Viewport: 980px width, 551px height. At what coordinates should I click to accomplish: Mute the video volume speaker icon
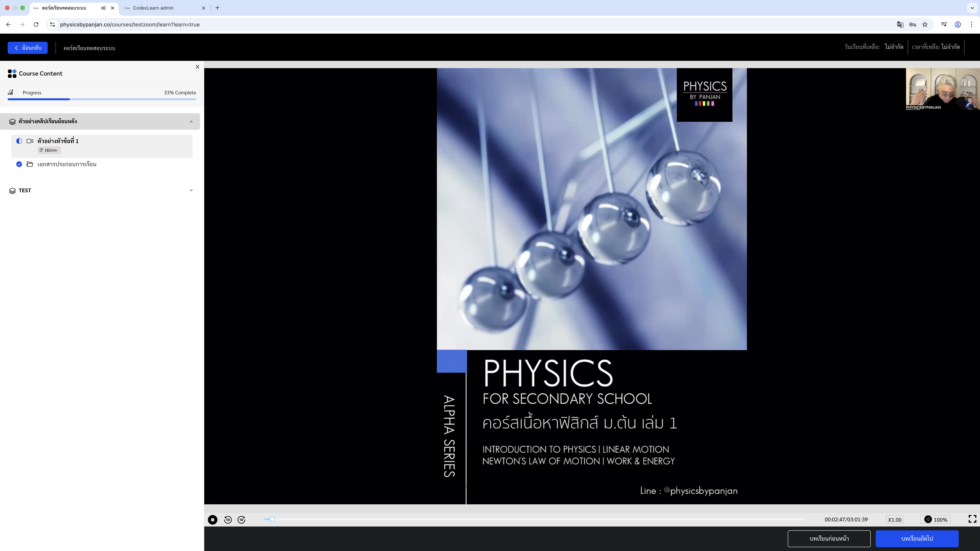(928, 519)
